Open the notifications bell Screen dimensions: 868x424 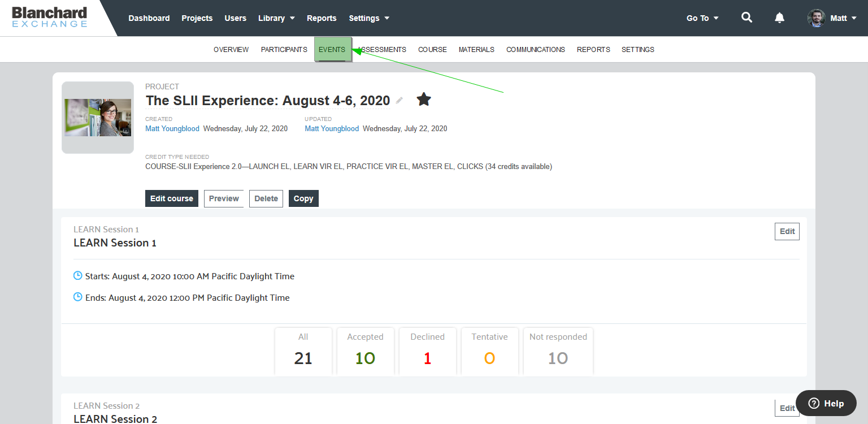click(x=780, y=18)
